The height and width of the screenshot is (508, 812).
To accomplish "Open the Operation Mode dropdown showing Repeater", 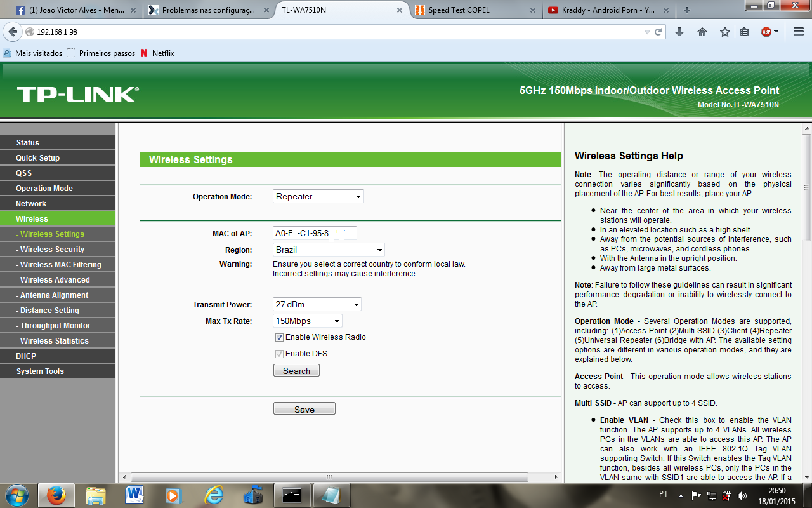I will [x=318, y=197].
